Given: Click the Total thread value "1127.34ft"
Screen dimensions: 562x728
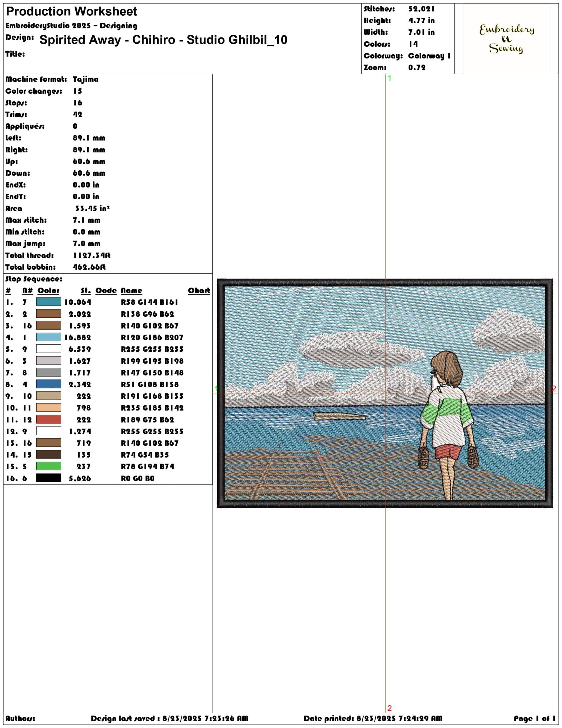Looking at the screenshot, I should (x=91, y=255).
